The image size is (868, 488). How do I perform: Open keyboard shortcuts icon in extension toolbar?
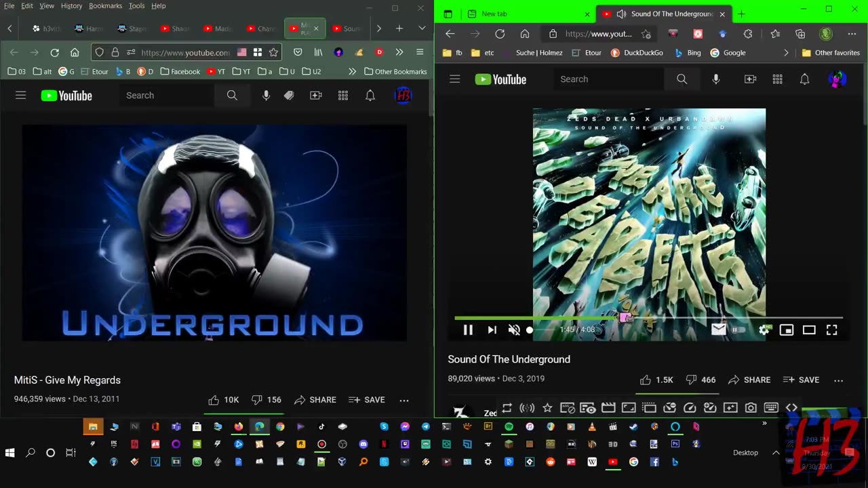coord(771,408)
